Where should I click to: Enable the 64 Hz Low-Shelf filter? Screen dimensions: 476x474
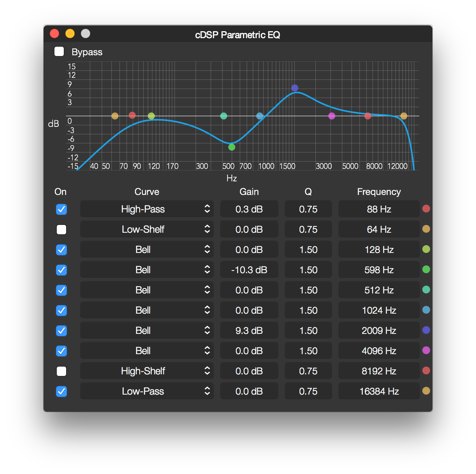(x=61, y=230)
